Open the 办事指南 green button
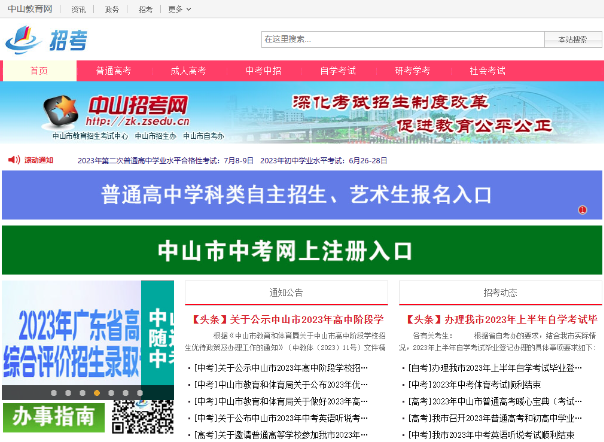The width and height of the screenshot is (604, 442). tap(54, 417)
